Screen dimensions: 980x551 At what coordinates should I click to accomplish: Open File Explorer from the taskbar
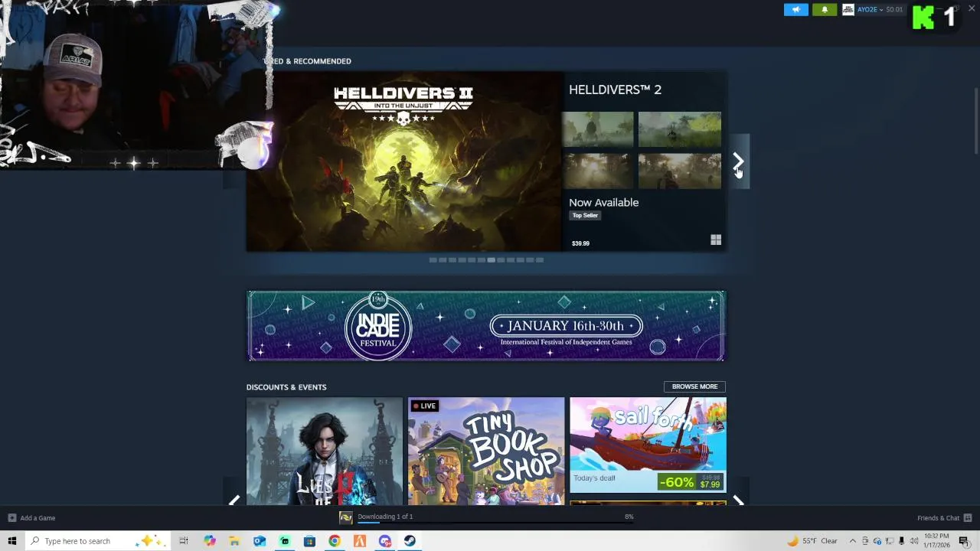(x=234, y=541)
